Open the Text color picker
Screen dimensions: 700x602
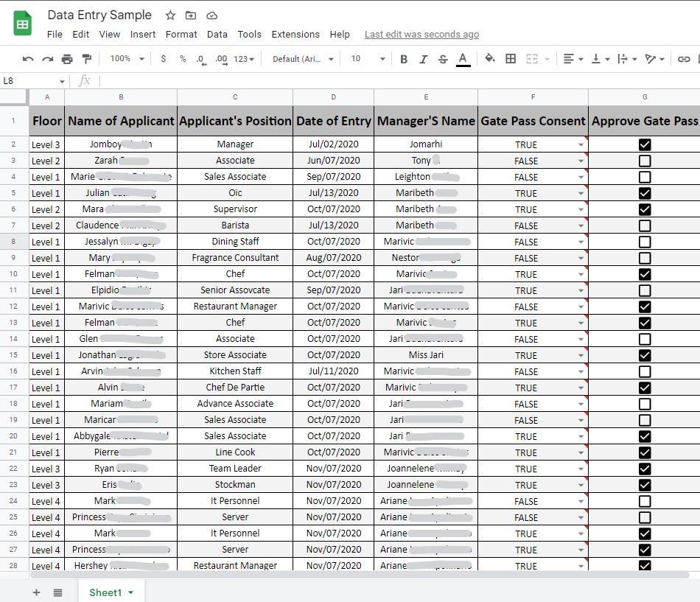point(463,60)
